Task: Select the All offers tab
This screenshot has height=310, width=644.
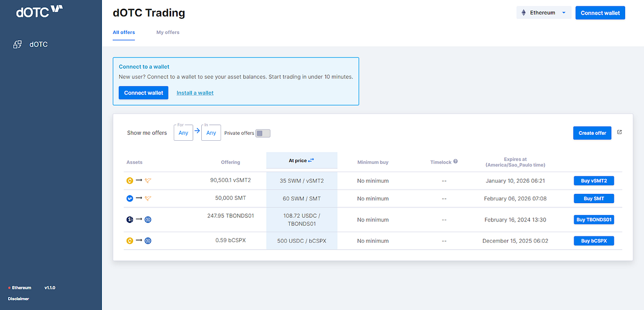Action: click(123, 32)
